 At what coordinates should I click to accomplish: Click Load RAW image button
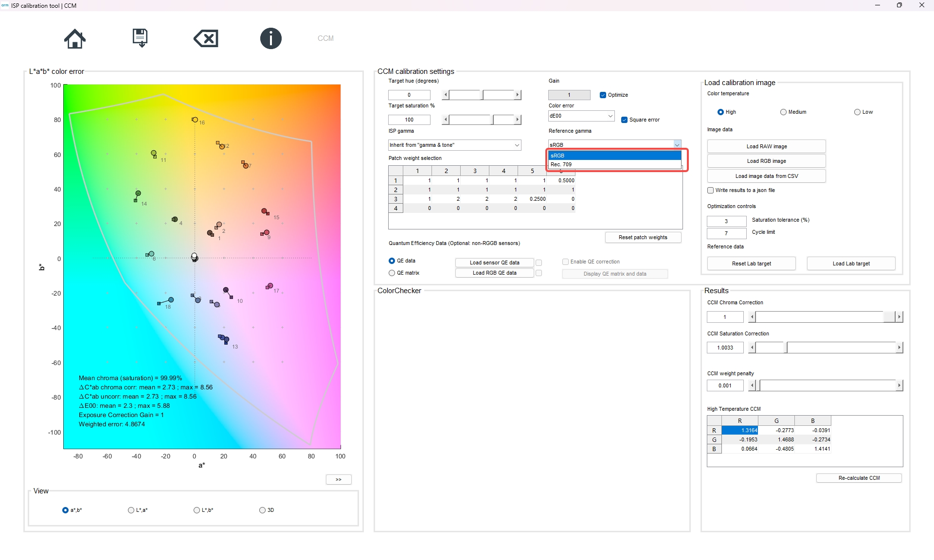click(766, 146)
